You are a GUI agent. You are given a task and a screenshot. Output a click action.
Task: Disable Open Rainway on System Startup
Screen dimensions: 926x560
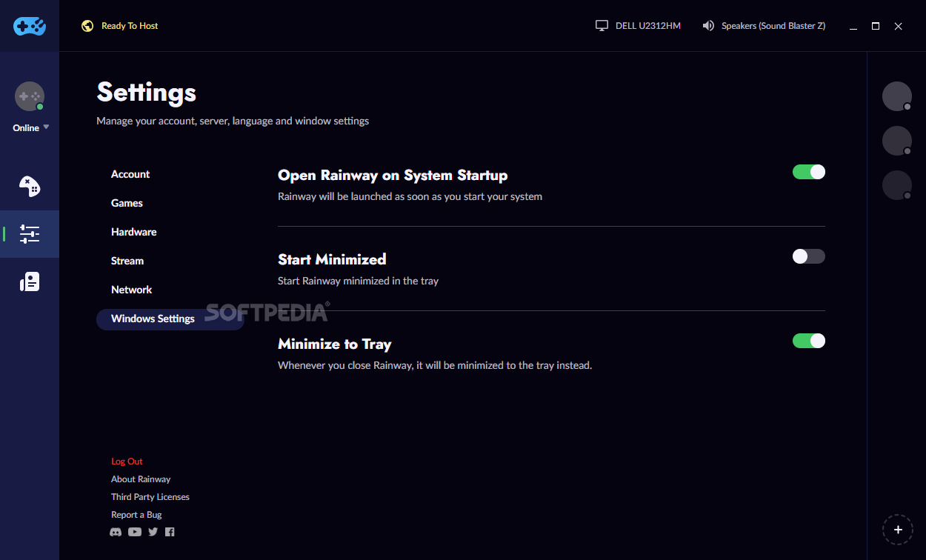809,172
